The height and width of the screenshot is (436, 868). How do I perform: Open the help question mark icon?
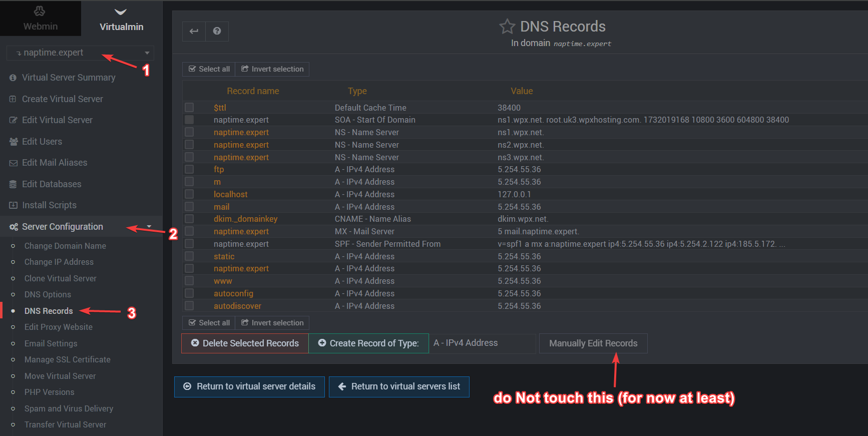point(217,31)
